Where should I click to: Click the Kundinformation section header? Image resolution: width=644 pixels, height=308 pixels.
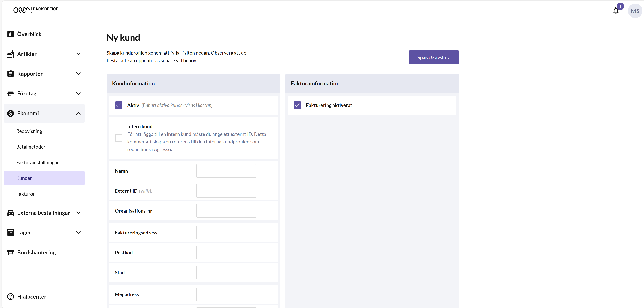(x=194, y=83)
